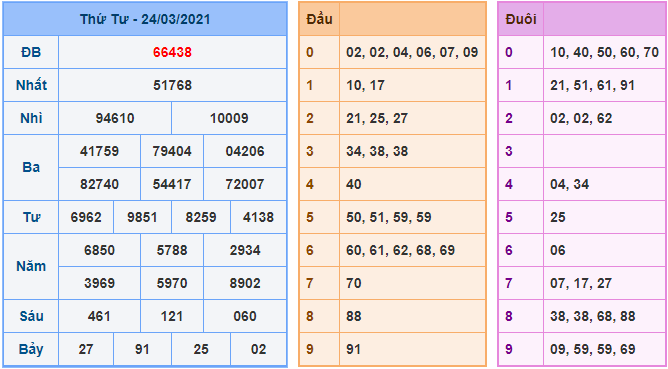
Task: Select the Sáu row label
Action: (x=31, y=316)
